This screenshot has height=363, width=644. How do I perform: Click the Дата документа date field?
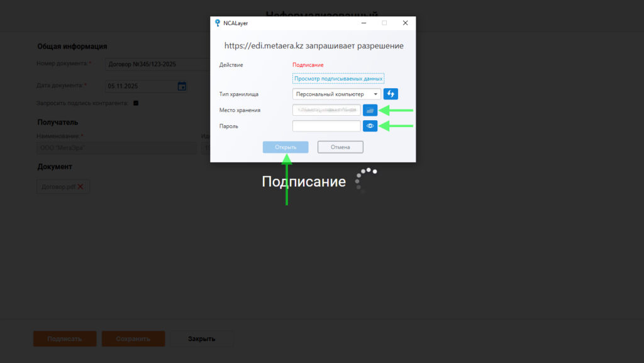point(142,86)
